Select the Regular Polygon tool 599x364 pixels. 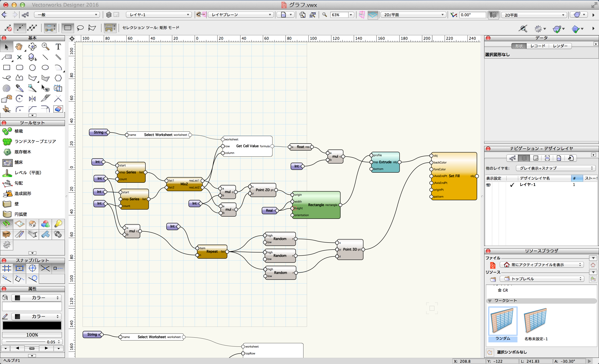pyautogui.click(x=58, y=78)
